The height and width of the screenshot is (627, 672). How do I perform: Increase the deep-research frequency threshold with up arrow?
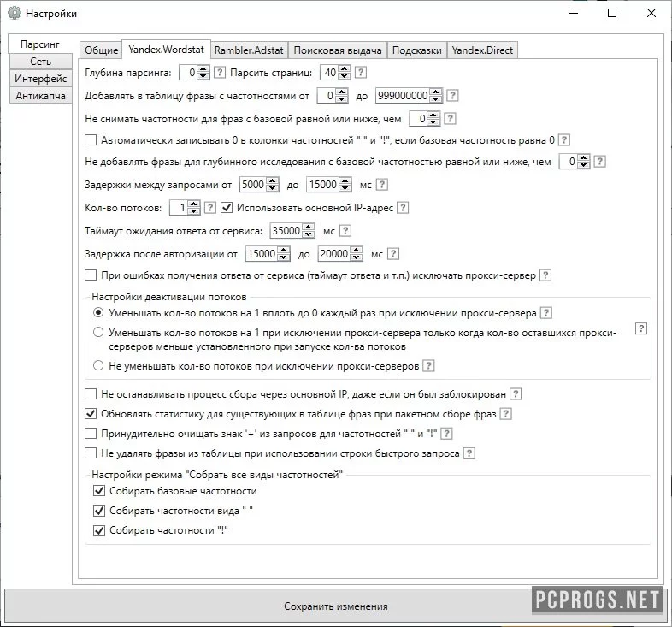point(583,158)
